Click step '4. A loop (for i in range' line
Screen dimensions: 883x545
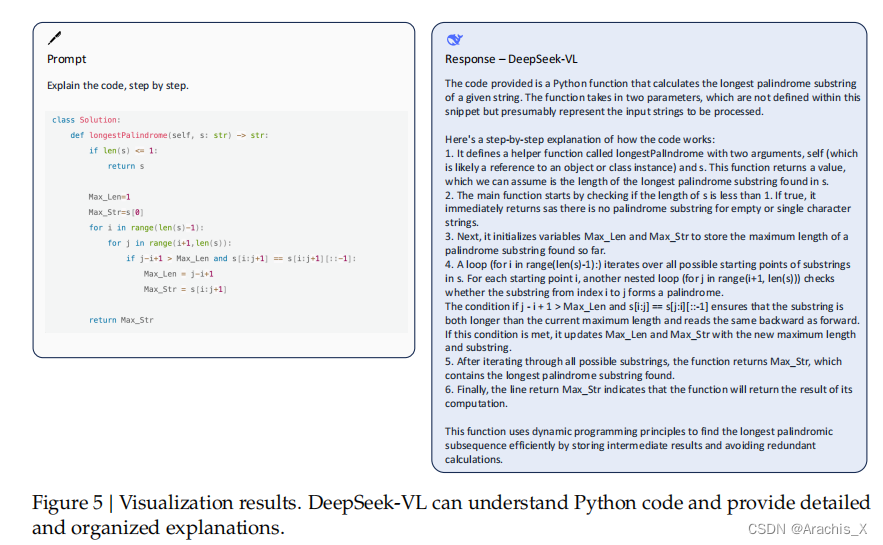(x=648, y=264)
